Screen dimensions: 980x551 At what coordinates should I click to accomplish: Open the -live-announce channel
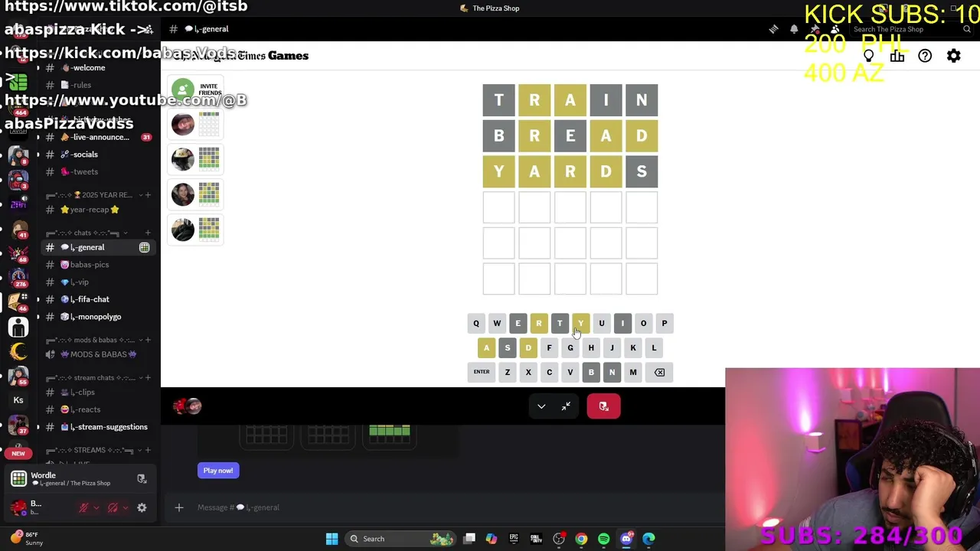(x=98, y=137)
